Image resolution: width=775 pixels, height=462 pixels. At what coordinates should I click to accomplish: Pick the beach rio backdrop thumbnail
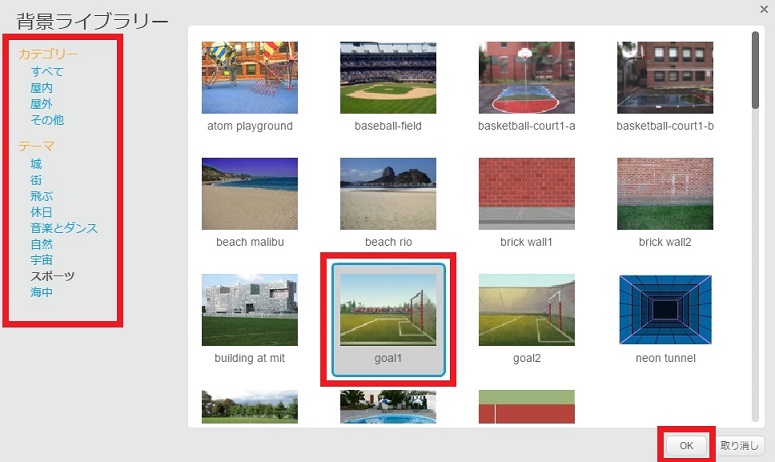(388, 194)
